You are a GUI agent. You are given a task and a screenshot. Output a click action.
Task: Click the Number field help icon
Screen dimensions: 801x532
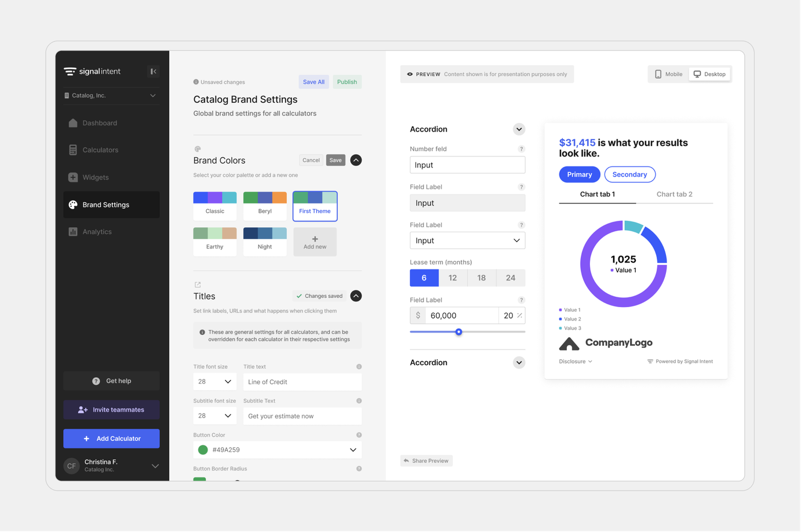pyautogui.click(x=521, y=149)
